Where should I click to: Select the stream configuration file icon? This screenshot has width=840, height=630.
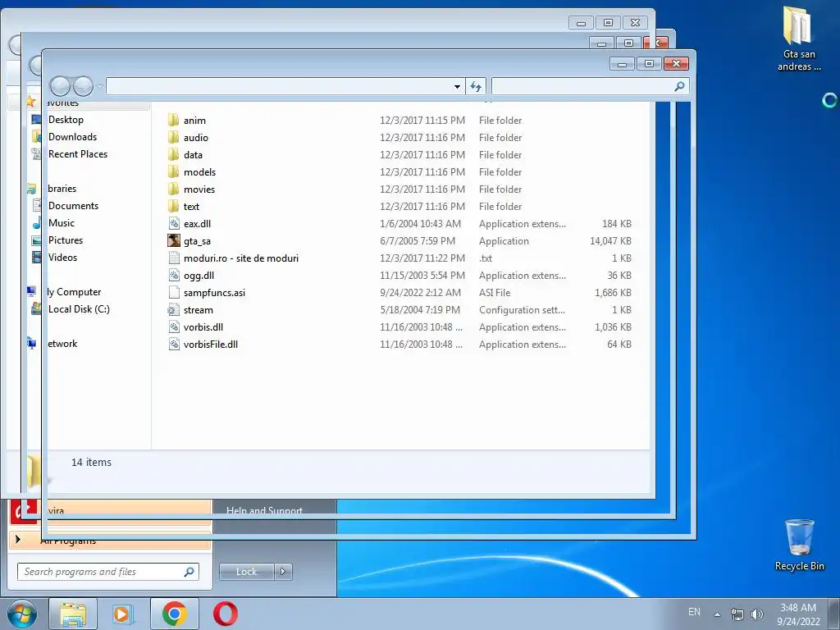(173, 309)
